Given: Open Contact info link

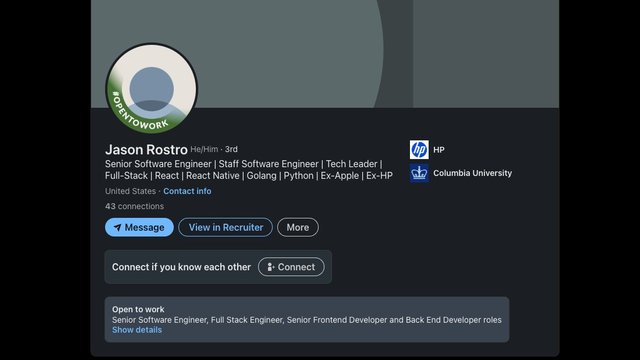Looking at the screenshot, I should click(x=187, y=191).
